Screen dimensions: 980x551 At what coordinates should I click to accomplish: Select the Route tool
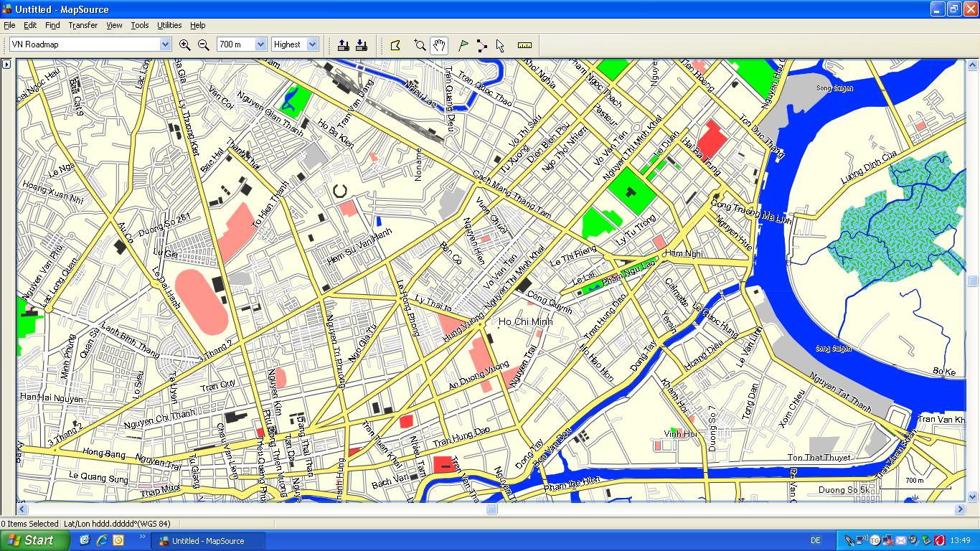coord(481,45)
